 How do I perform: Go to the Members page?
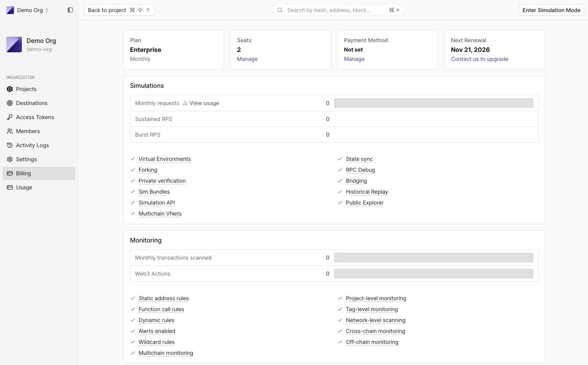pos(39,131)
